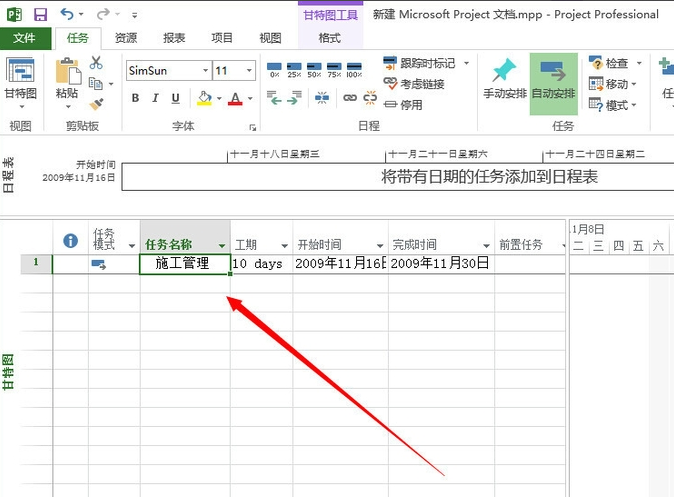This screenshot has height=497, width=674.
Task: Switch to the 报表 ribbon tab
Action: click(x=174, y=38)
